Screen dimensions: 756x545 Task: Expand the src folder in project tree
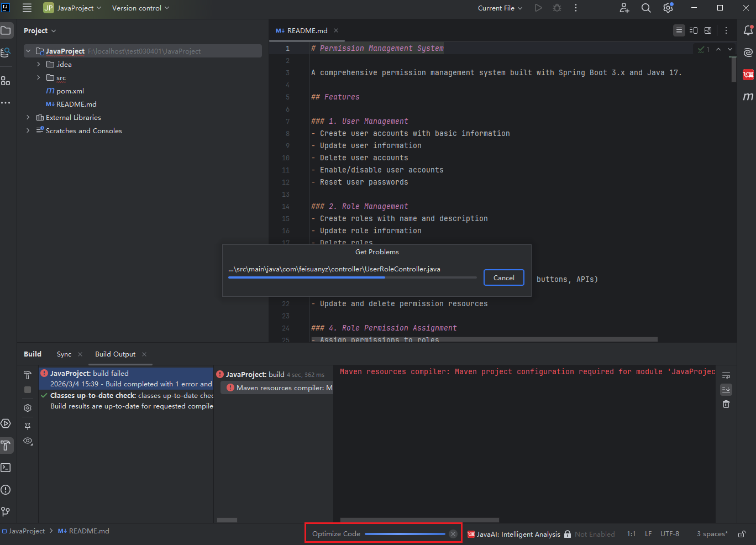tap(39, 78)
